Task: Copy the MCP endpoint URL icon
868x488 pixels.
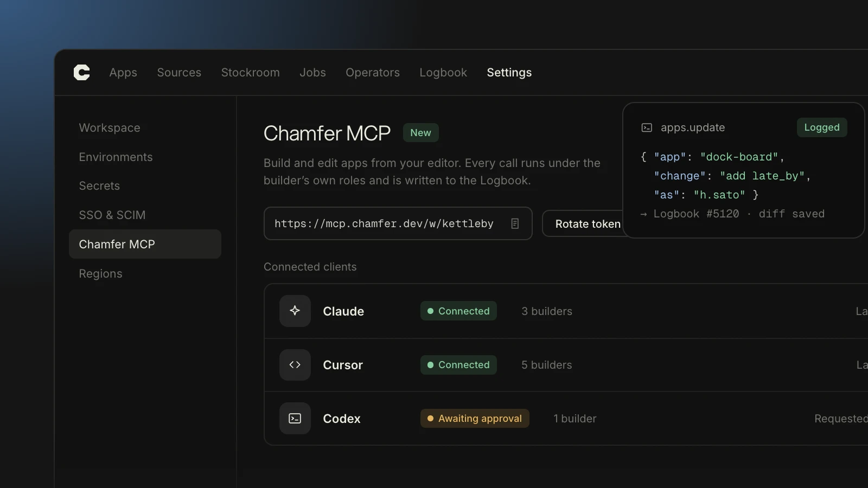Action: coord(515,223)
